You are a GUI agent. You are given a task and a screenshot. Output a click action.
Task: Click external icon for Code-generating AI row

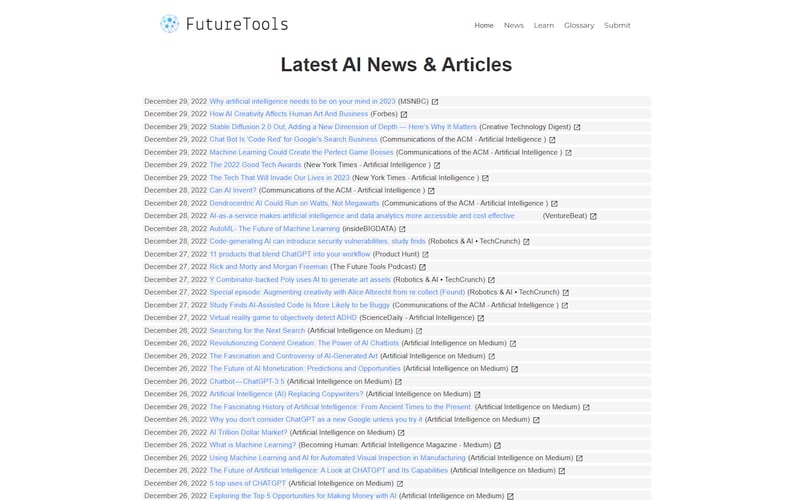pyautogui.click(x=527, y=242)
